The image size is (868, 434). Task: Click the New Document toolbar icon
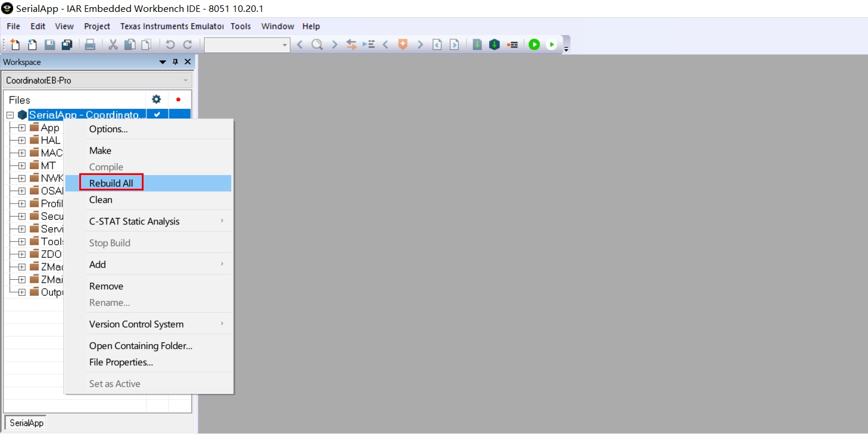(15, 45)
